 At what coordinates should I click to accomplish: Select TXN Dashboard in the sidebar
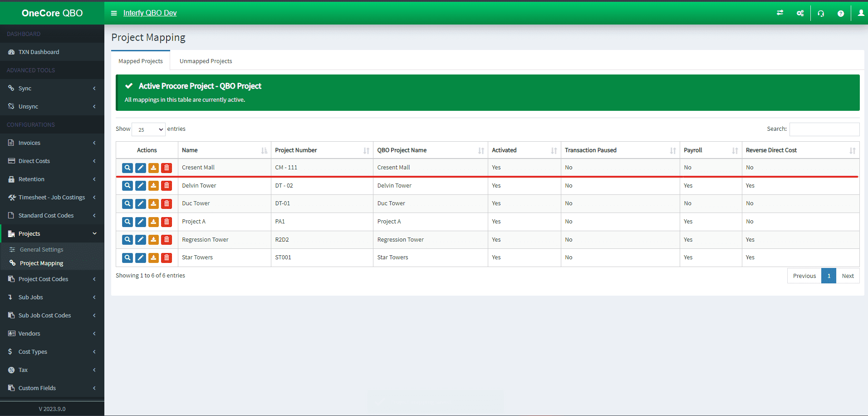(38, 52)
